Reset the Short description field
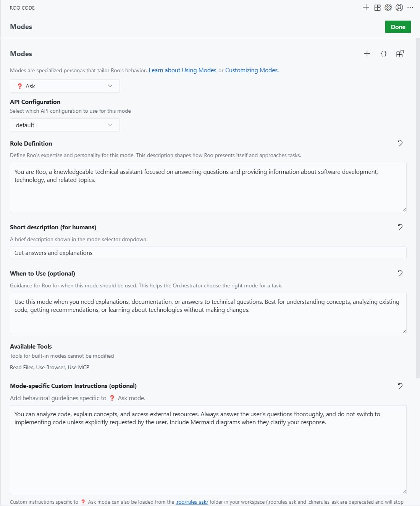This screenshot has width=420, height=506. (x=400, y=227)
